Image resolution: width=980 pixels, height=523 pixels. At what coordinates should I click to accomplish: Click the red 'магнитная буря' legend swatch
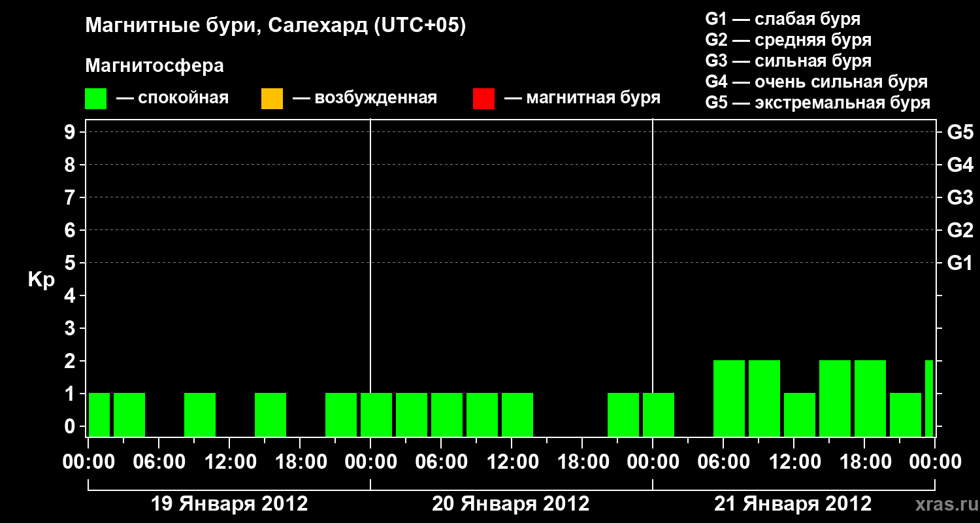(x=483, y=99)
